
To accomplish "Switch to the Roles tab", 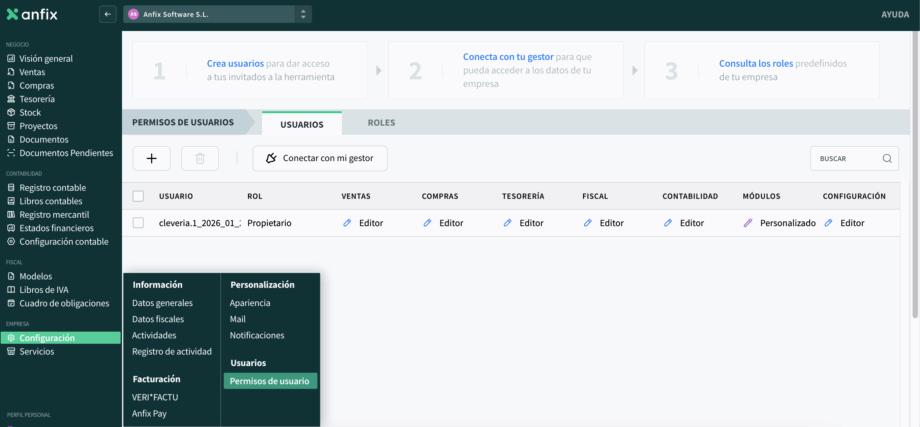I will coord(381,123).
